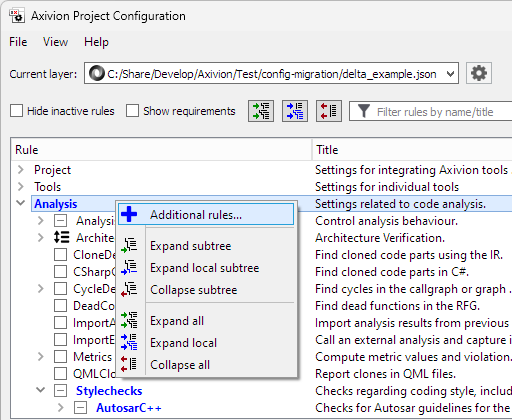This screenshot has height=420, width=512.
Task: Open the File menu
Action: point(18,42)
